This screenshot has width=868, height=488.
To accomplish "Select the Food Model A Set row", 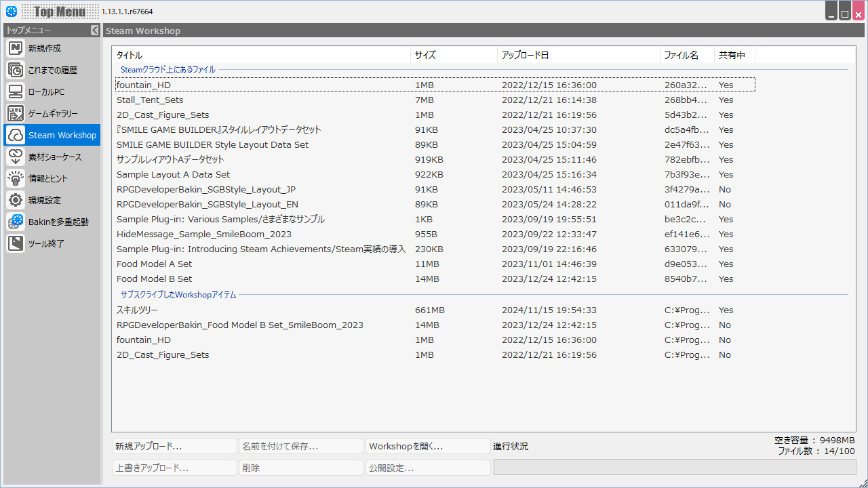I will [x=154, y=264].
